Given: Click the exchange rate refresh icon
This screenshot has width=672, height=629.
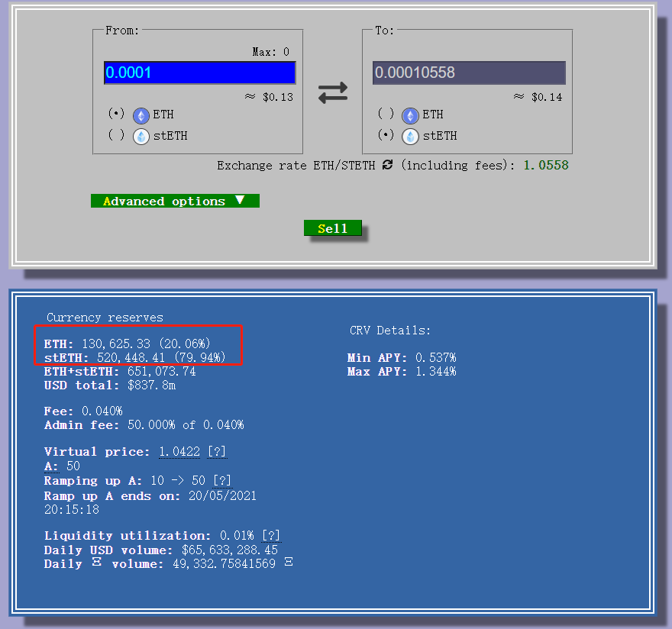Looking at the screenshot, I should [387, 165].
